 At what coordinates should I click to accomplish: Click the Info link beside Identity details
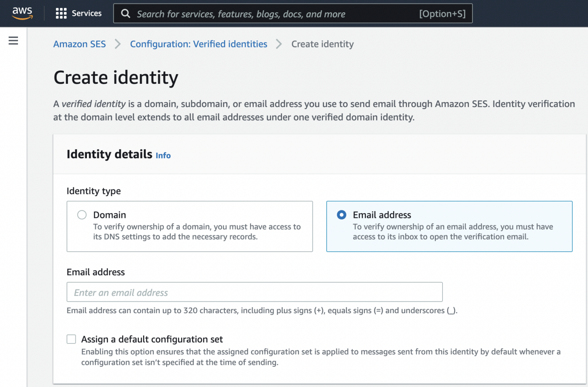[x=163, y=155]
